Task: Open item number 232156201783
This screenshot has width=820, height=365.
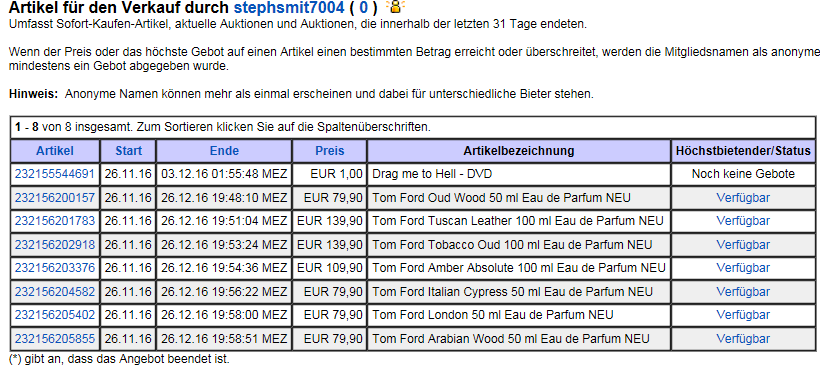Action: [55, 221]
